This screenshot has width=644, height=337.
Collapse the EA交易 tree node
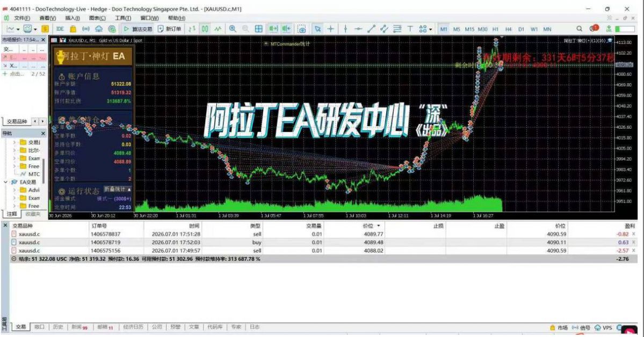coord(5,182)
